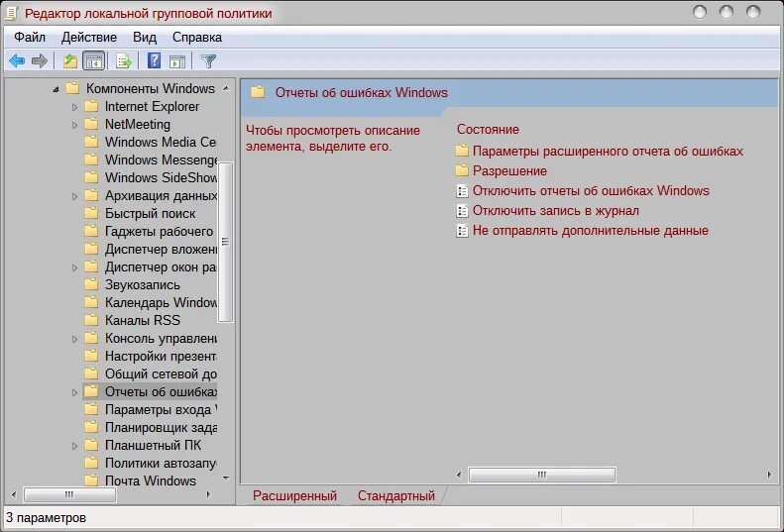Image resolution: width=784 pixels, height=532 pixels.
Task: Click tree pane vertical scrollbar down arrow
Action: [x=226, y=479]
